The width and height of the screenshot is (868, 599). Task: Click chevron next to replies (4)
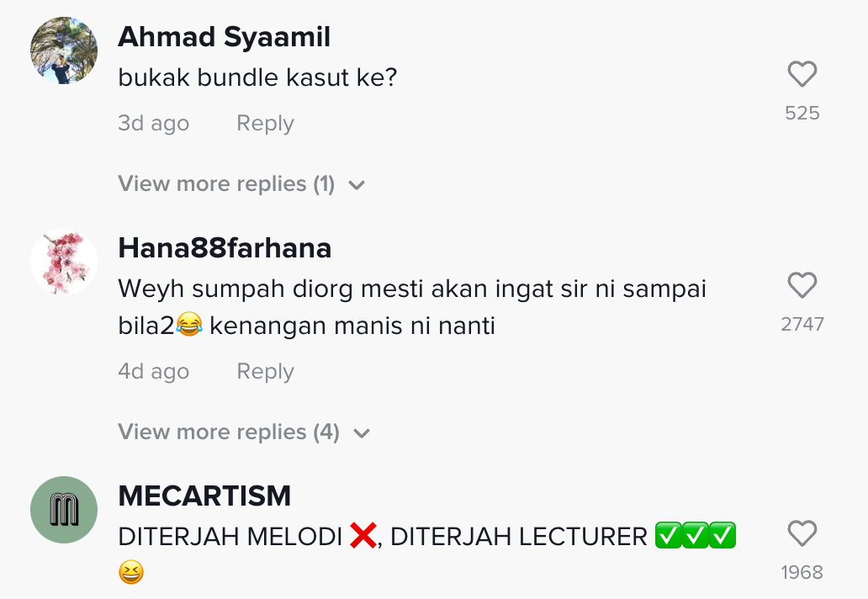point(362,433)
